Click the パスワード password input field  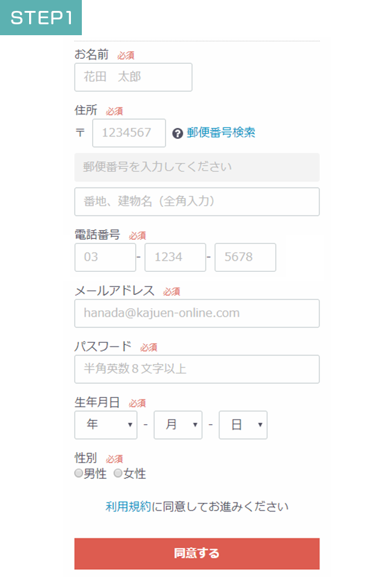[196, 369]
